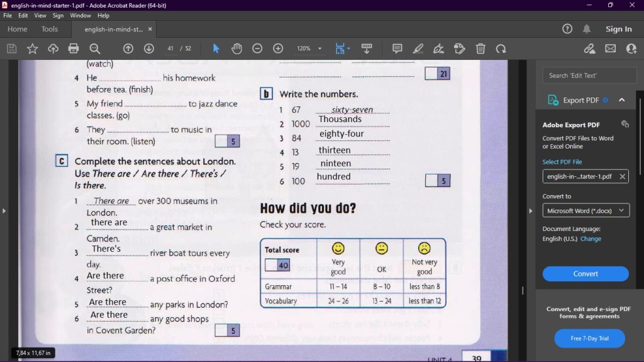This screenshot has width=644, height=362.
Task: Switch to the Tools tab
Action: (x=50, y=29)
